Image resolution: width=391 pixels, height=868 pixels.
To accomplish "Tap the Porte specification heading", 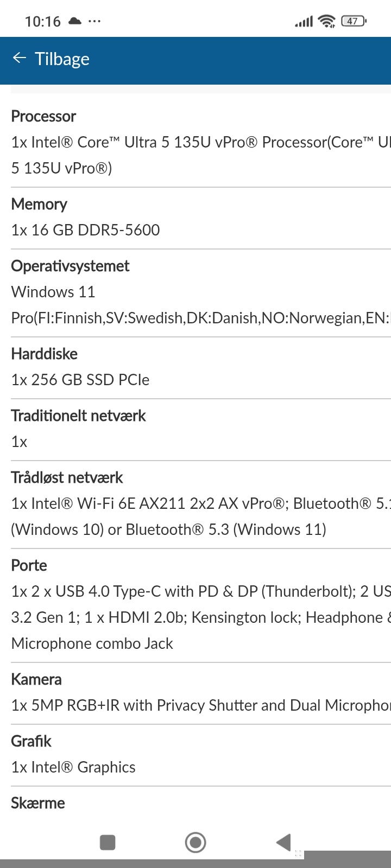I will tap(29, 565).
